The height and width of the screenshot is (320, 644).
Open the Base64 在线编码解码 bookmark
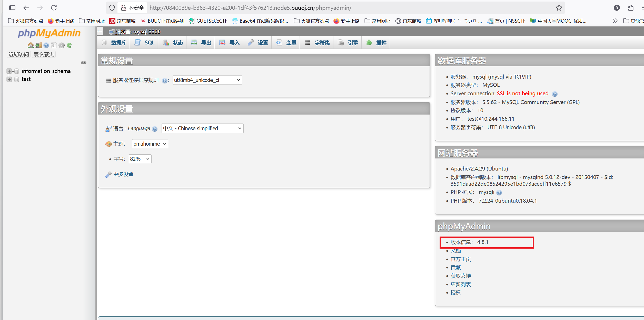[260, 21]
